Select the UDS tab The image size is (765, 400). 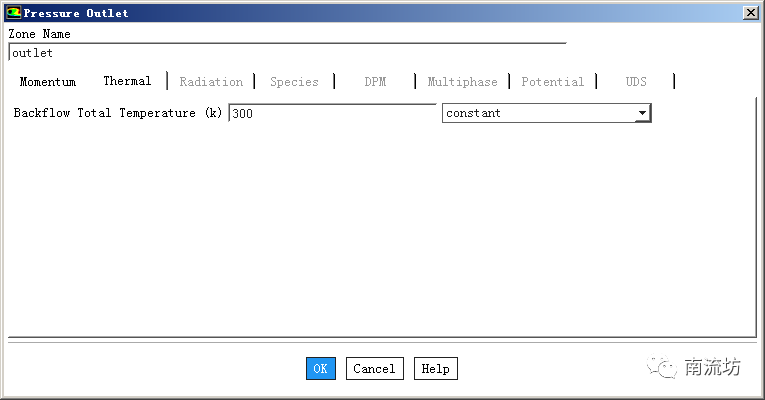click(636, 81)
